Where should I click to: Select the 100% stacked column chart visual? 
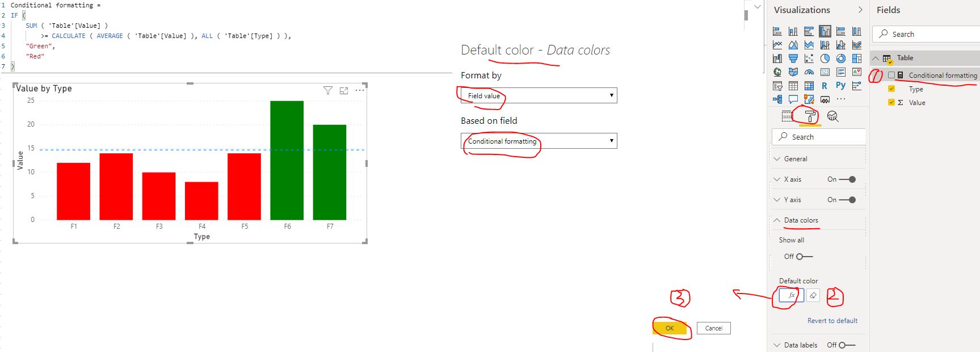(857, 31)
